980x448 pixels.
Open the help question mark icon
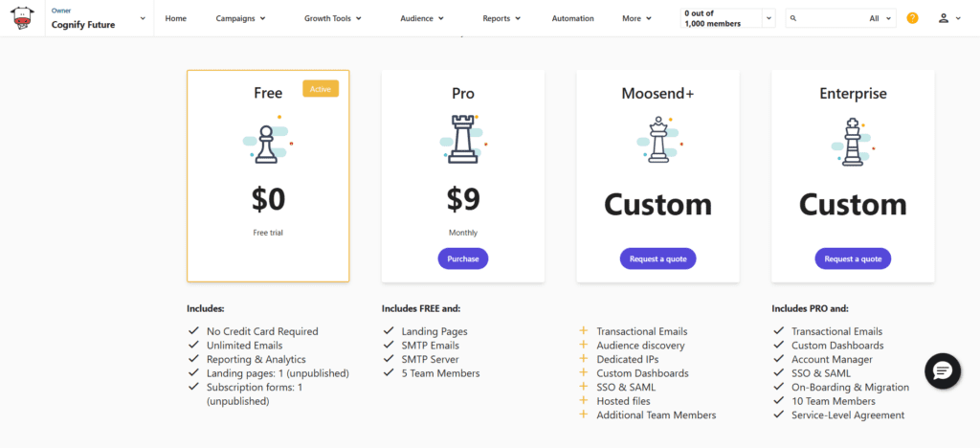pyautogui.click(x=912, y=18)
